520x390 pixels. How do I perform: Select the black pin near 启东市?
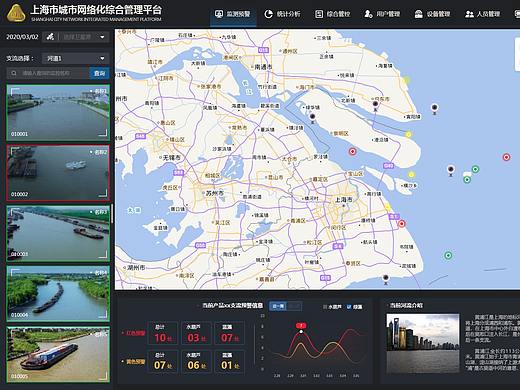click(375, 105)
